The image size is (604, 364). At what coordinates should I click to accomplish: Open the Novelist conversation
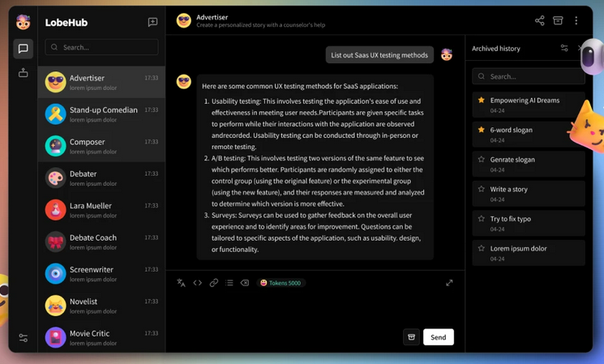[x=101, y=306]
